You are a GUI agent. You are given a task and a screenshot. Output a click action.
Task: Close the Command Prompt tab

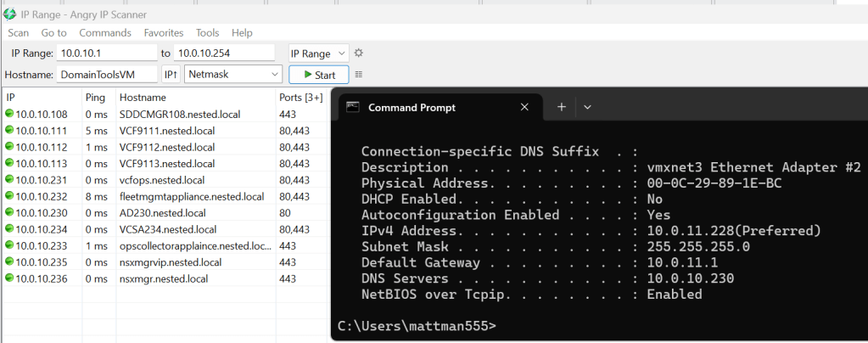524,108
